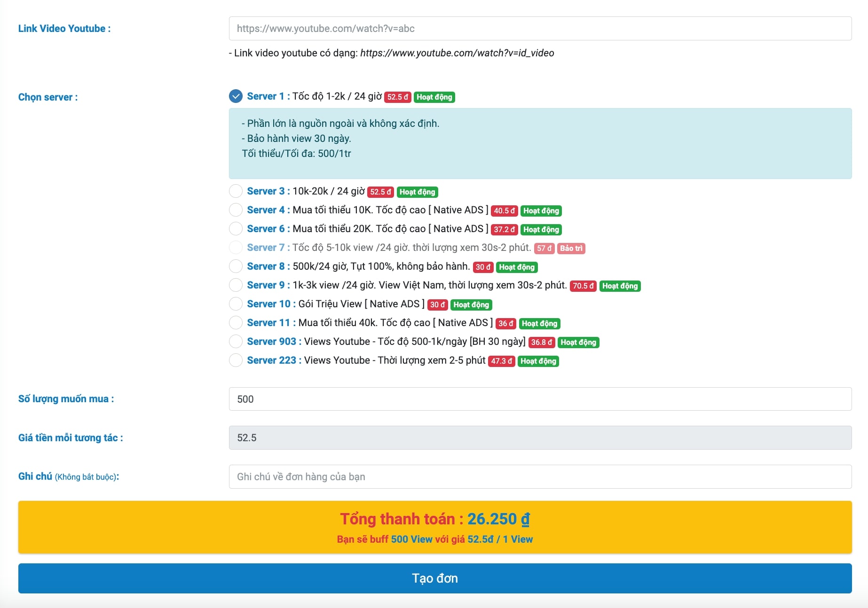Choose Server 10 Gói Triệu View
The height and width of the screenshot is (608, 868).
236,304
